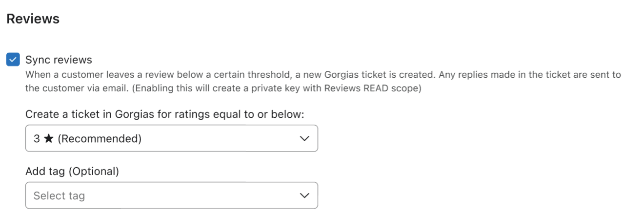Click the chevron arrow on the ratings dropdown
The image size is (644, 217).
click(x=304, y=138)
